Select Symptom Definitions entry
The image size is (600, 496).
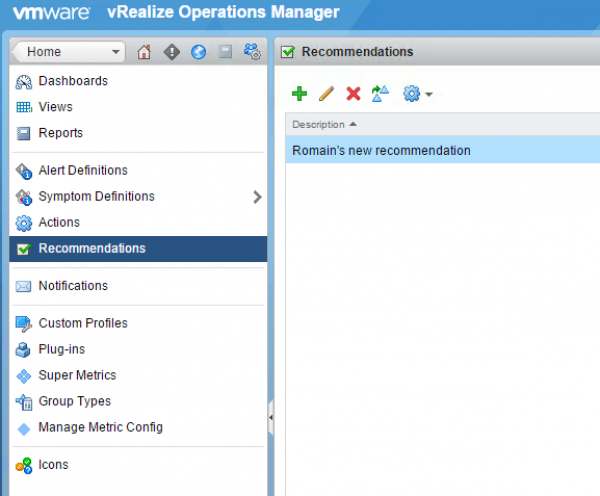96,196
